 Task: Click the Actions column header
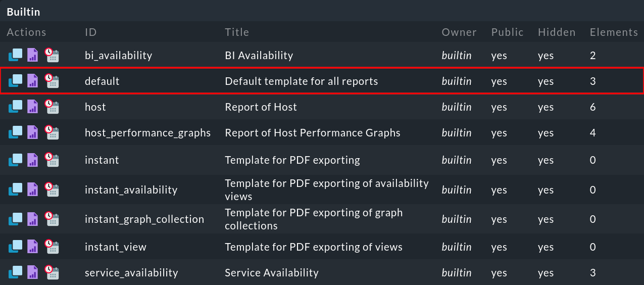pyautogui.click(x=27, y=32)
